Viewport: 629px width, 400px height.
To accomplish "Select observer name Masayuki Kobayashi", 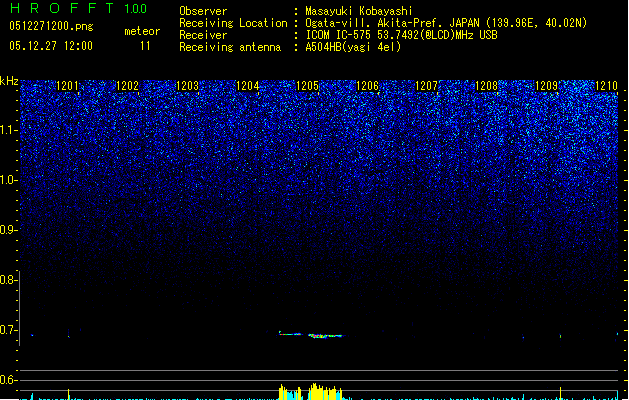I will (x=359, y=11).
